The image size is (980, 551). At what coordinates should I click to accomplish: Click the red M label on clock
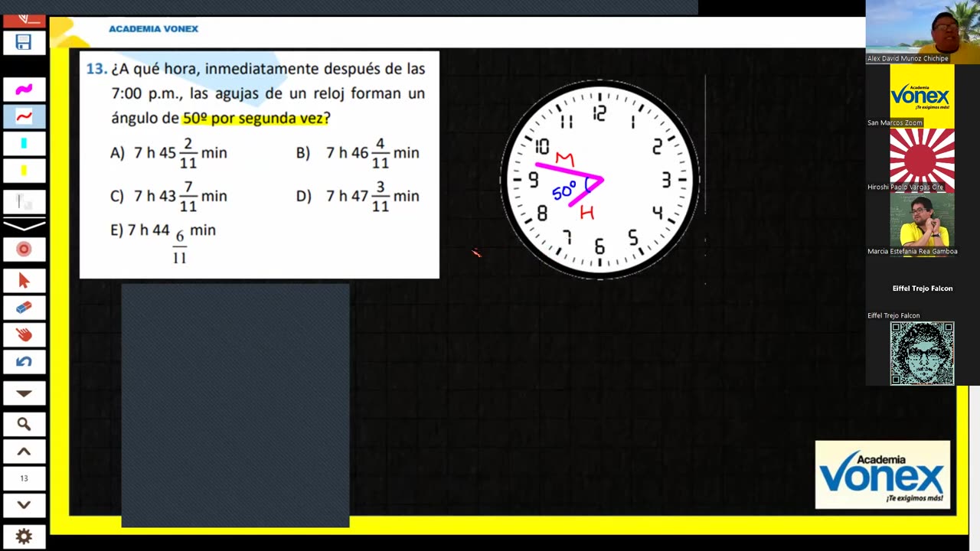point(565,159)
